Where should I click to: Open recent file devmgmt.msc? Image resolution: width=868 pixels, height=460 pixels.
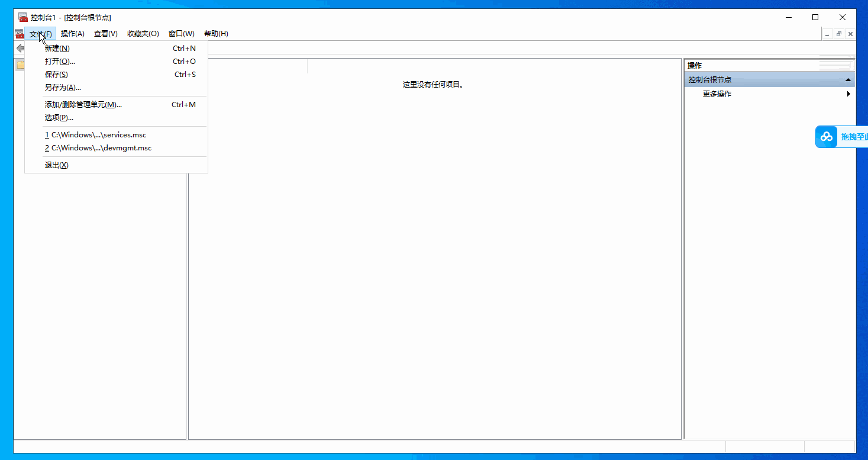pos(116,148)
